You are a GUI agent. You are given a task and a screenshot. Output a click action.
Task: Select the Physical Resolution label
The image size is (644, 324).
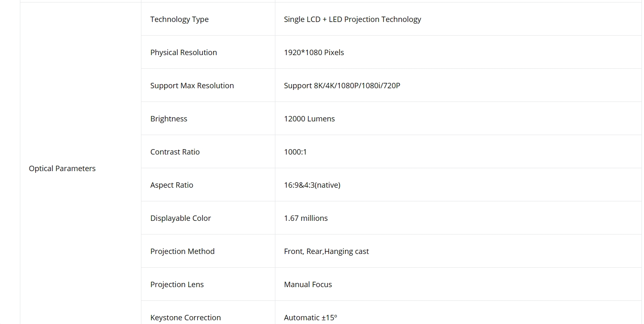click(x=184, y=53)
